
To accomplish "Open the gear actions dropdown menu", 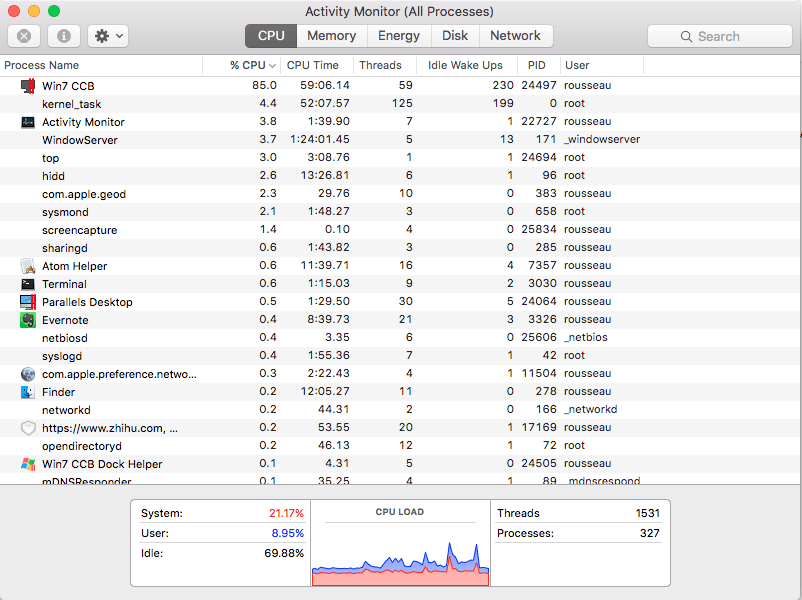I will point(108,36).
